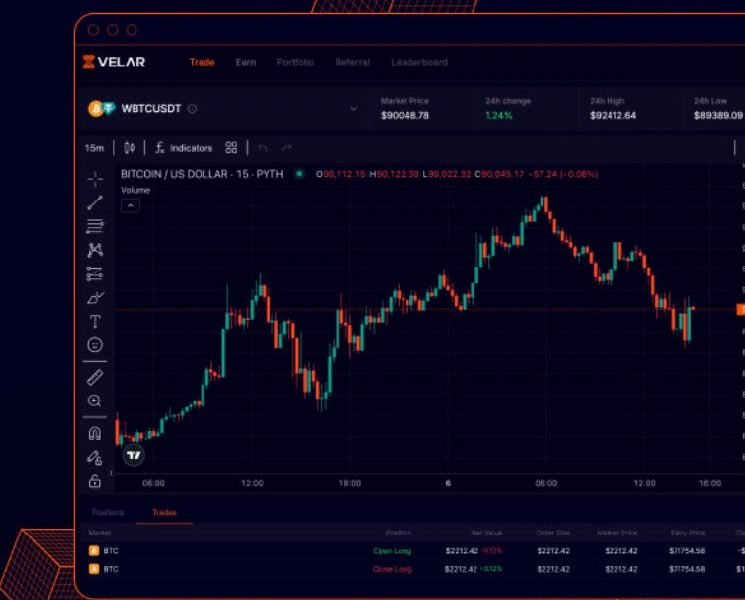The height and width of the screenshot is (600, 745).
Task: Switch to the Positions tab
Action: tap(108, 513)
